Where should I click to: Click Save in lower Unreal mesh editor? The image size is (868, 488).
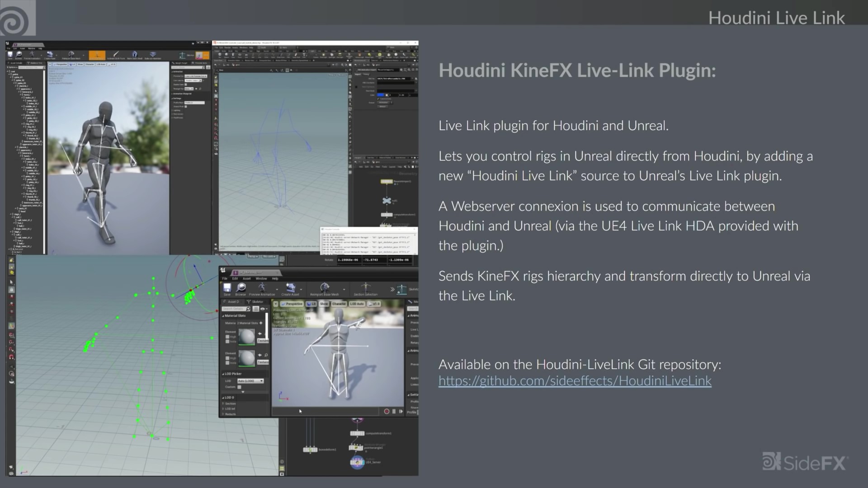click(227, 289)
